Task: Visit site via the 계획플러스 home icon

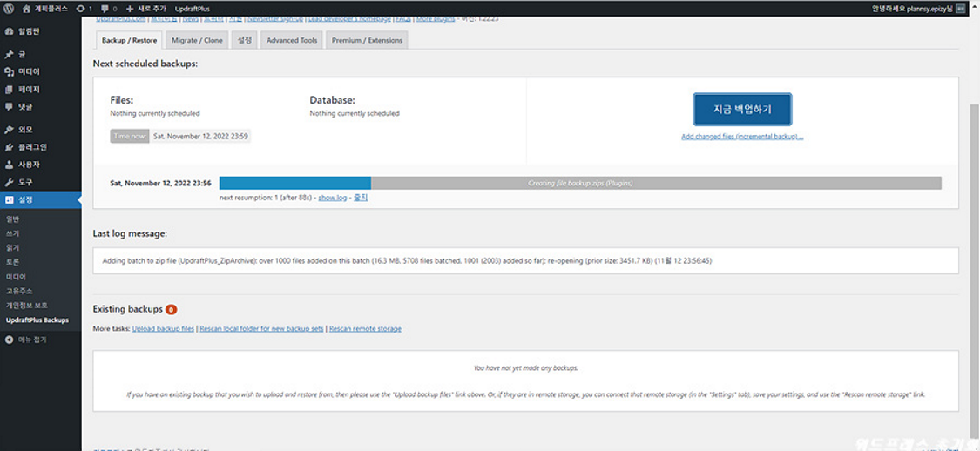Action: coord(44,9)
